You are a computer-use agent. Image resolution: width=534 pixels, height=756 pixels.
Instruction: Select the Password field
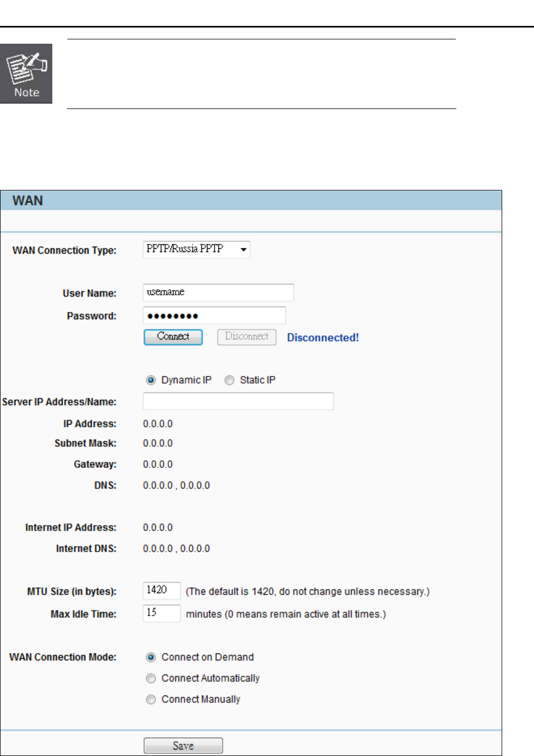(214, 315)
